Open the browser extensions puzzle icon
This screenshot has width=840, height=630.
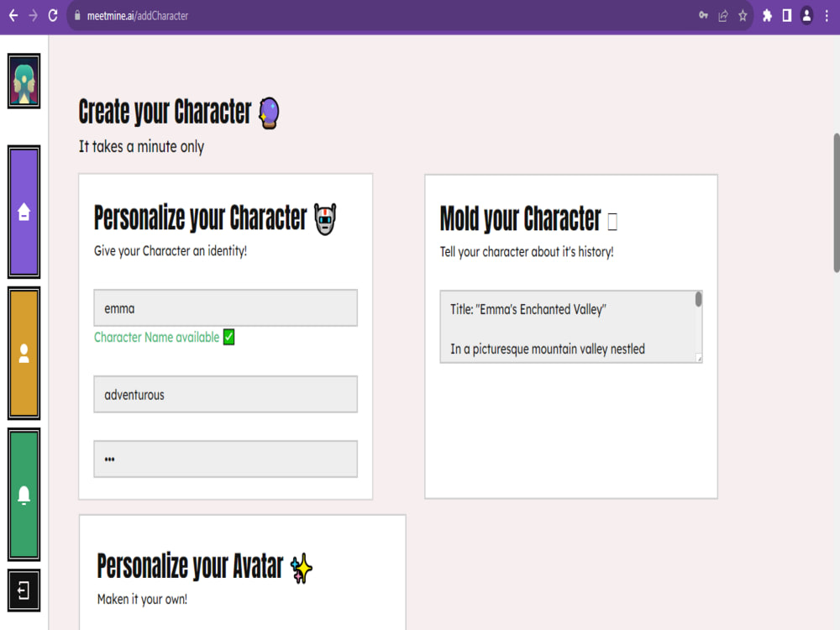767,15
